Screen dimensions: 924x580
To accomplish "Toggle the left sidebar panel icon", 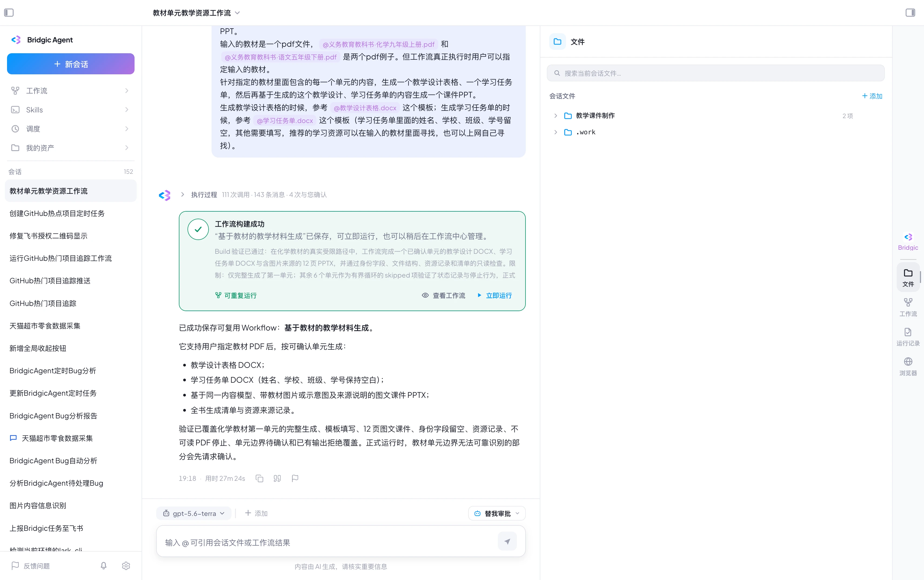I will pos(9,13).
